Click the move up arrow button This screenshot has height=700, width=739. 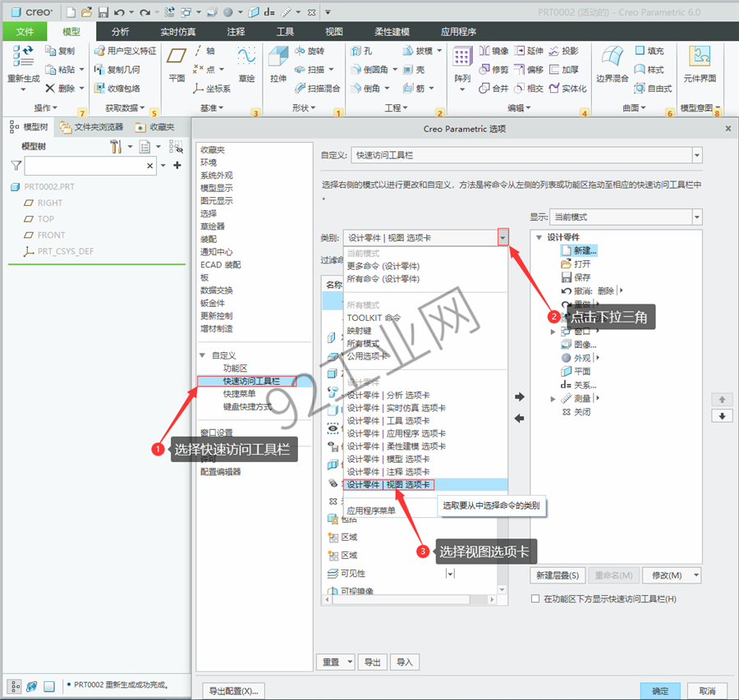pyautogui.click(x=722, y=400)
